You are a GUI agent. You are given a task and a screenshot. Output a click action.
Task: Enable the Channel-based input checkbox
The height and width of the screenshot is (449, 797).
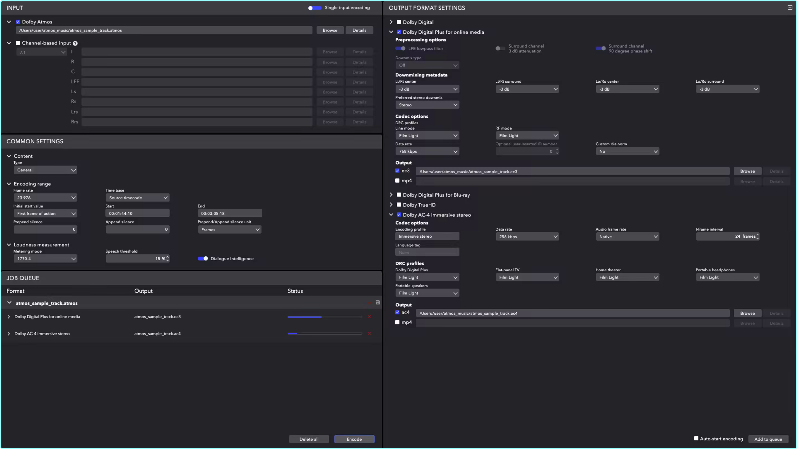18,43
